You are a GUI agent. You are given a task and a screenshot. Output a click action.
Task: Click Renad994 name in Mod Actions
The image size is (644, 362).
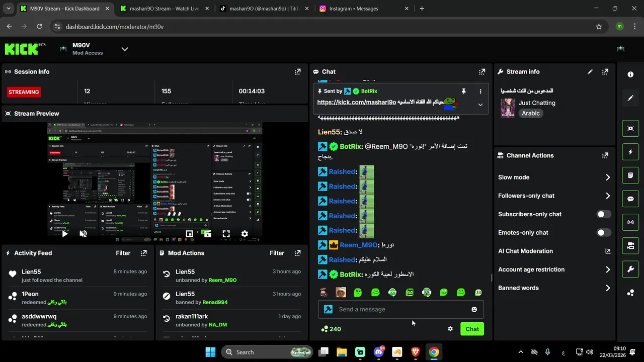(x=215, y=303)
